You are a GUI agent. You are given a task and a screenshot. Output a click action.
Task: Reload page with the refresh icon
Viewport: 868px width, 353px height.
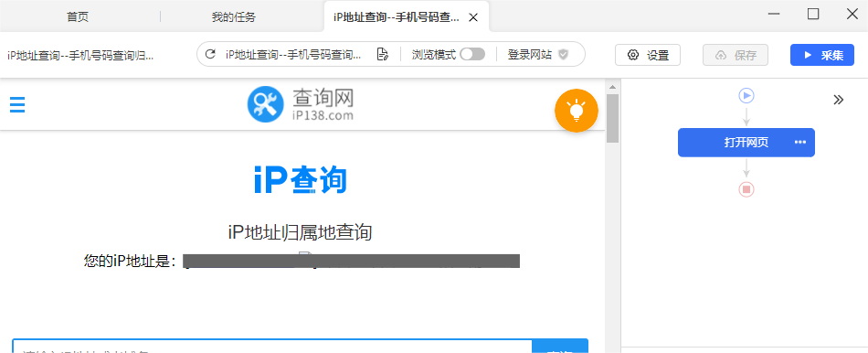[x=210, y=54]
